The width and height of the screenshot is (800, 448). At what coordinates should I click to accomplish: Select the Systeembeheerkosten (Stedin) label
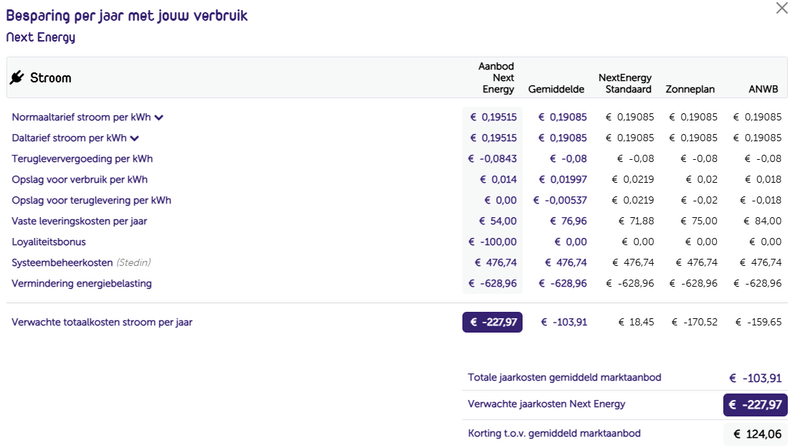pyautogui.click(x=81, y=263)
